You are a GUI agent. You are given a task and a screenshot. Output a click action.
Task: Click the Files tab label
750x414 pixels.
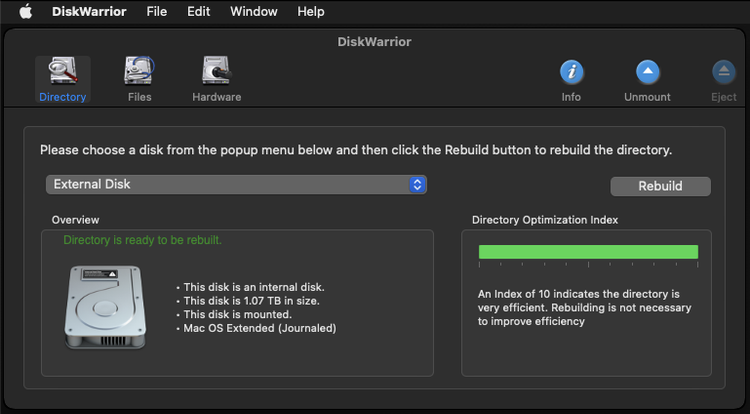coord(140,97)
